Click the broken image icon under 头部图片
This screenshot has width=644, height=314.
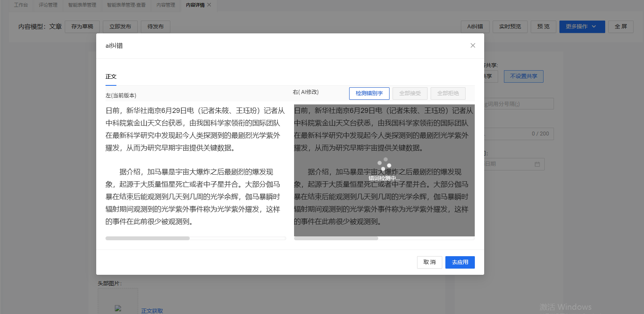coord(118,308)
